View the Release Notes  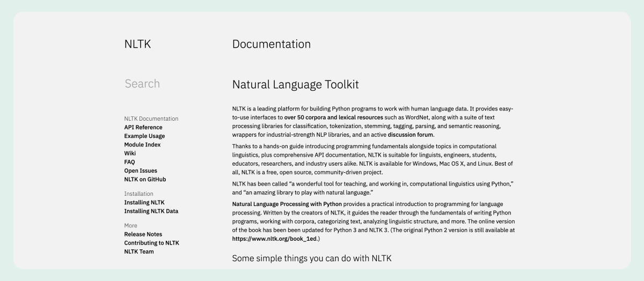pos(143,234)
